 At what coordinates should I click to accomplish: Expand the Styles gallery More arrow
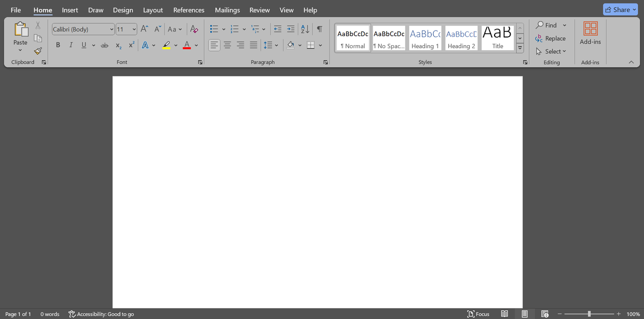click(520, 48)
